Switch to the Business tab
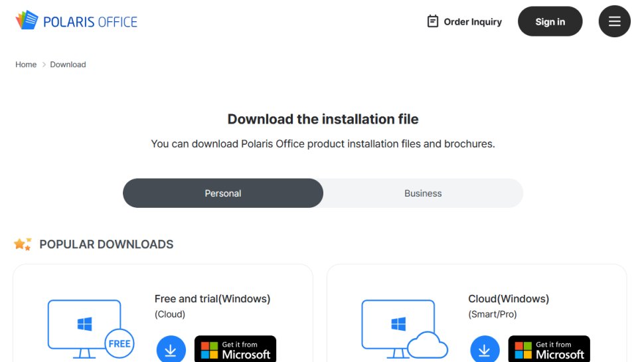 (423, 193)
